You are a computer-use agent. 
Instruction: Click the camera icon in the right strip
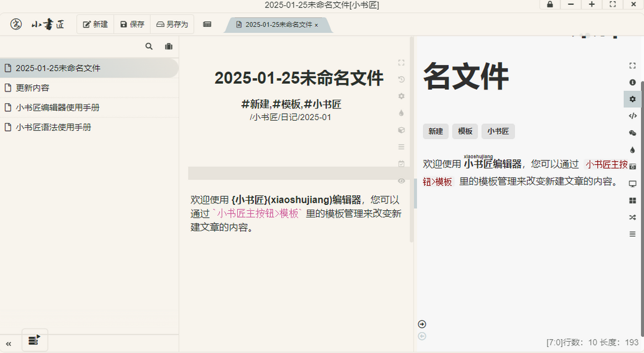coord(632,166)
